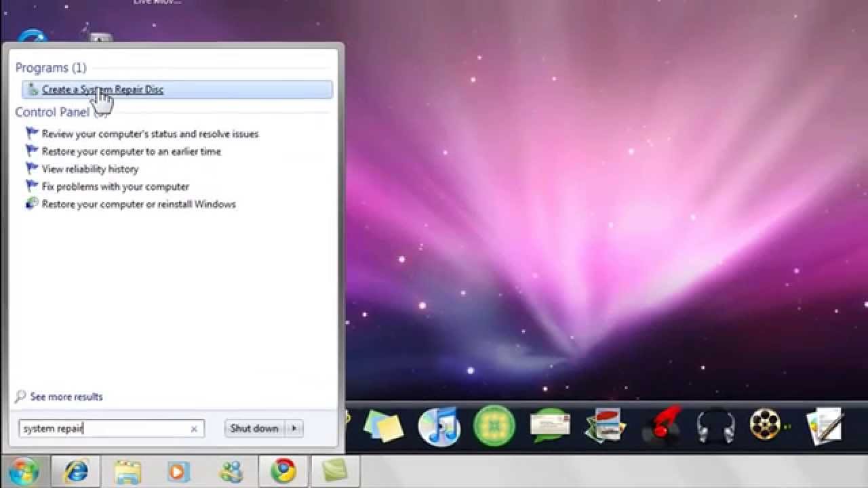This screenshot has width=868, height=488.
Task: Click the green circular dock icon
Action: click(x=494, y=426)
